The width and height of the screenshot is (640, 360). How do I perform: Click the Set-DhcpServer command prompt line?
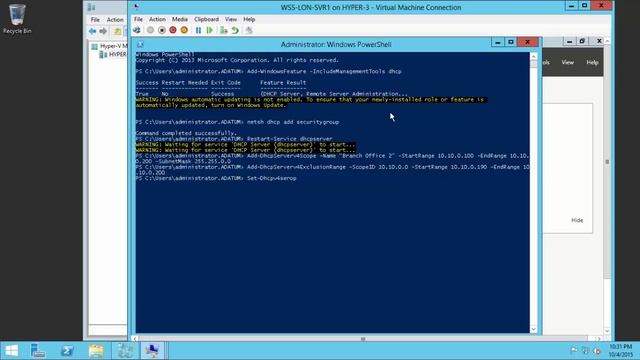[x=216, y=178]
